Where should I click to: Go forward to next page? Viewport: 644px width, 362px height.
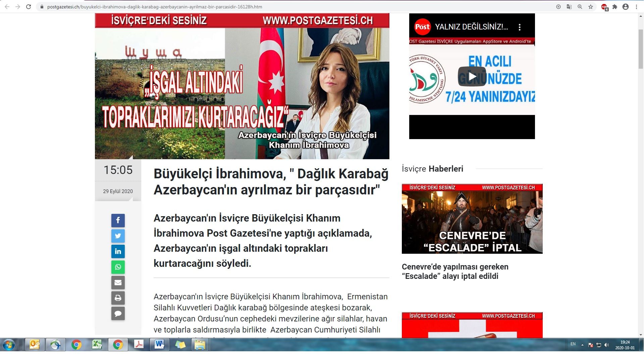point(18,7)
